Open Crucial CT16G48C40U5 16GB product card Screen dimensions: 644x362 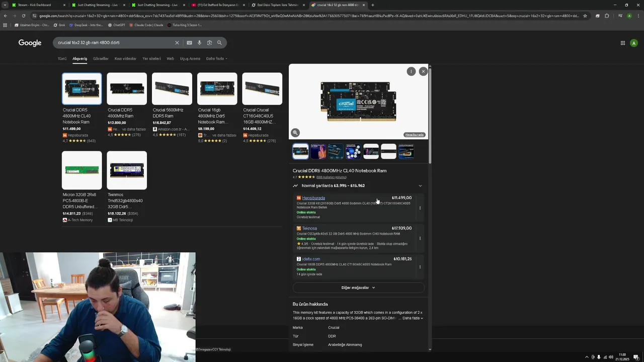[x=262, y=108]
